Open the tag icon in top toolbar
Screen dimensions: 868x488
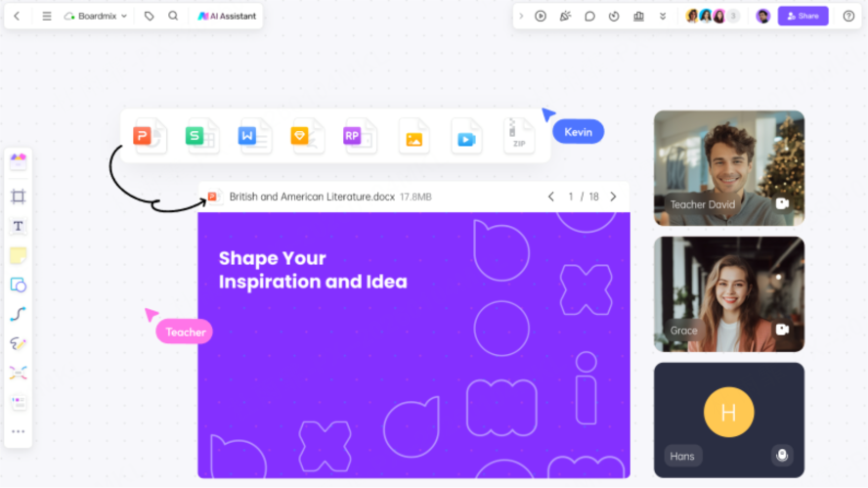point(149,16)
